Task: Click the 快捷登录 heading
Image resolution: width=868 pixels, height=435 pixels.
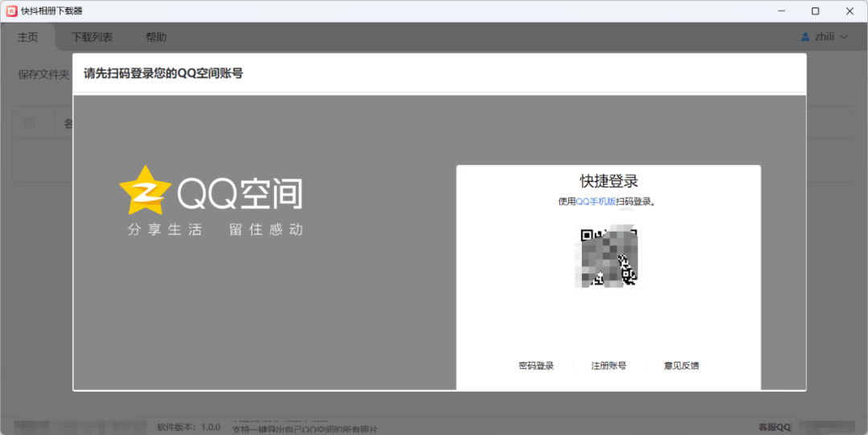Action: click(609, 181)
